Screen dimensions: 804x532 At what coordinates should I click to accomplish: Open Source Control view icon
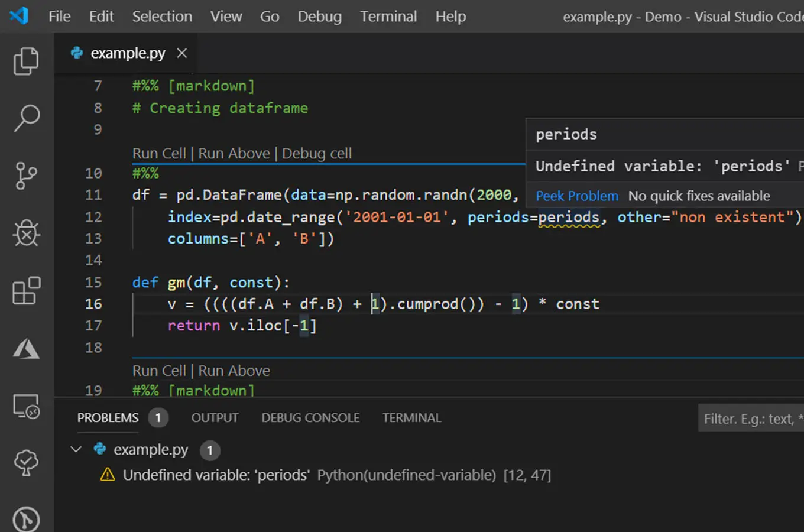tap(26, 176)
